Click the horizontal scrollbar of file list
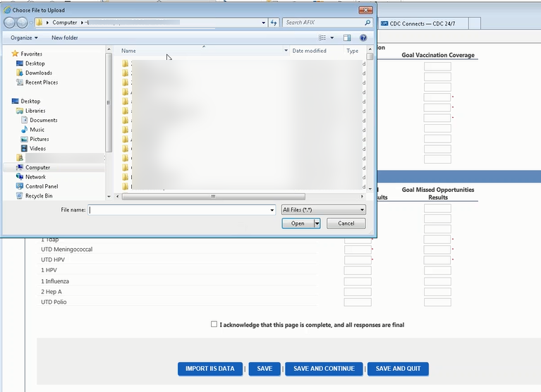The height and width of the screenshot is (392, 541). point(213,197)
